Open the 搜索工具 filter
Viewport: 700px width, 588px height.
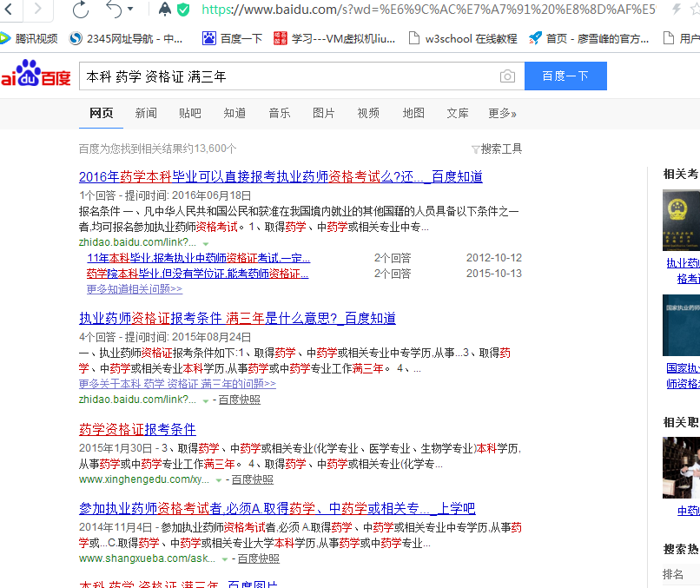point(497,149)
